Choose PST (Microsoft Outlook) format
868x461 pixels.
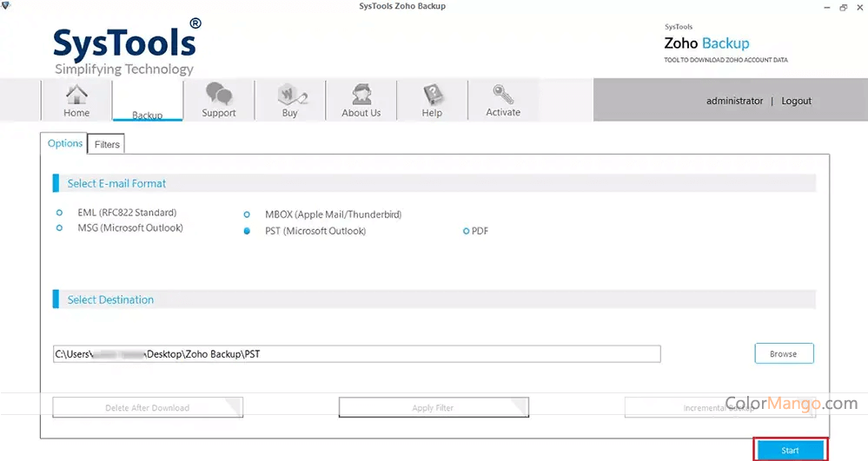247,231
